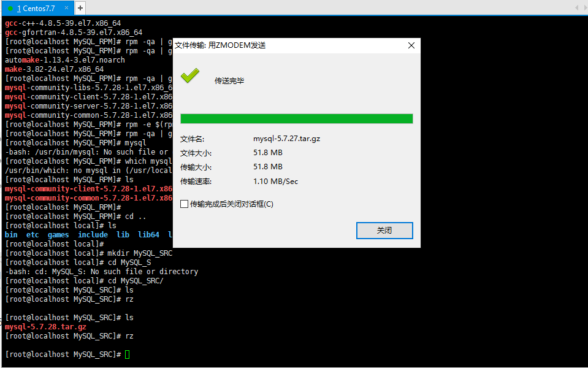
Task: Click the dialog title 文件传输: 用ZMODEM发送
Action: tap(220, 45)
